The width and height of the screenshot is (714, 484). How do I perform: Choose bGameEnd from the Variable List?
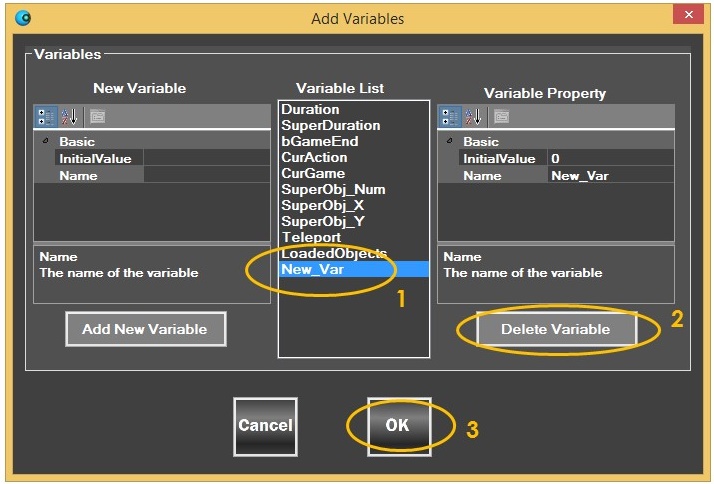click(319, 141)
